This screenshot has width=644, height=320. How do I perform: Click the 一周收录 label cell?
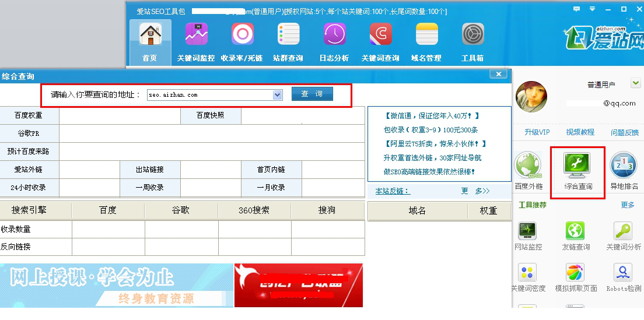(x=150, y=188)
